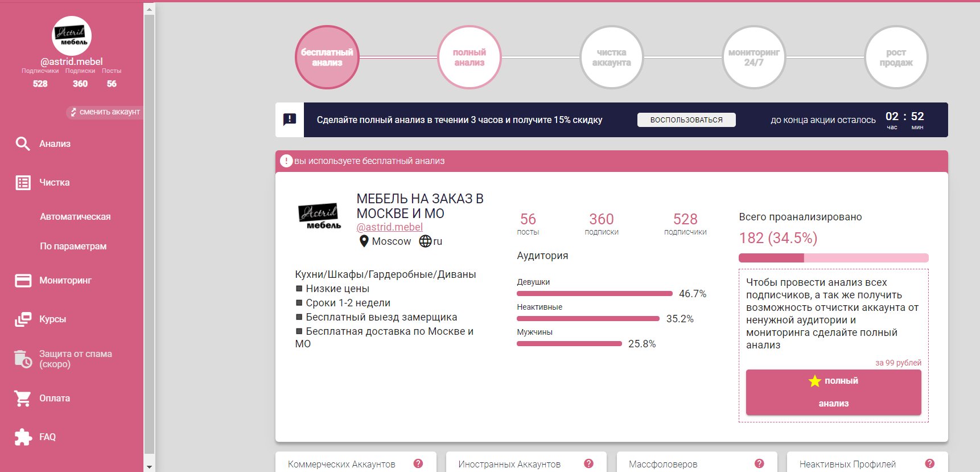Screen dimensions: 980x472
Task: Click the shopping cart Оплата icon
Action: click(x=23, y=399)
